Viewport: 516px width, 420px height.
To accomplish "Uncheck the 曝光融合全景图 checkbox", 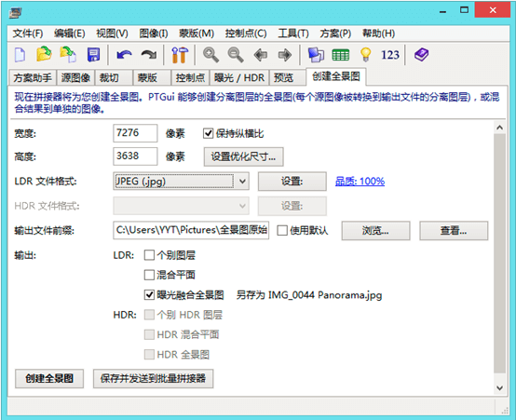I will (149, 294).
